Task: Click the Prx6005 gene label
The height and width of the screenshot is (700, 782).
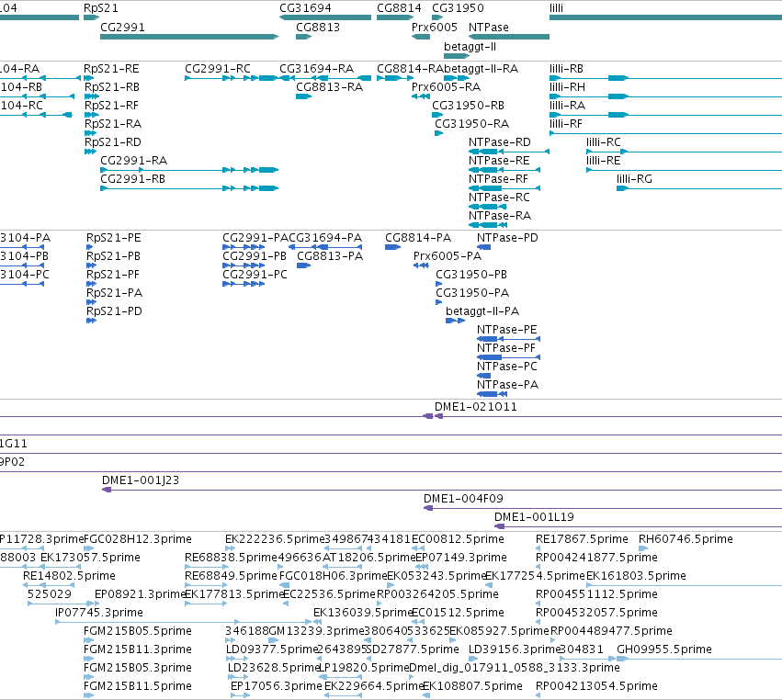Action: coord(435,27)
